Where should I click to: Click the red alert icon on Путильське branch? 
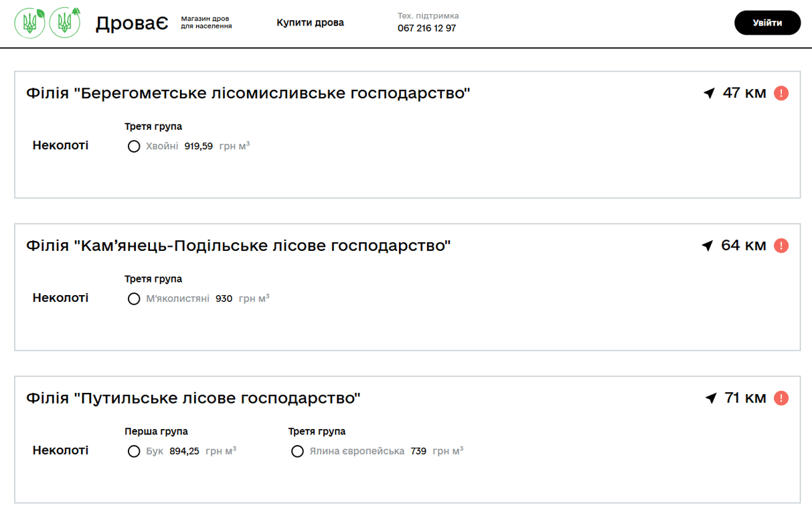781,397
